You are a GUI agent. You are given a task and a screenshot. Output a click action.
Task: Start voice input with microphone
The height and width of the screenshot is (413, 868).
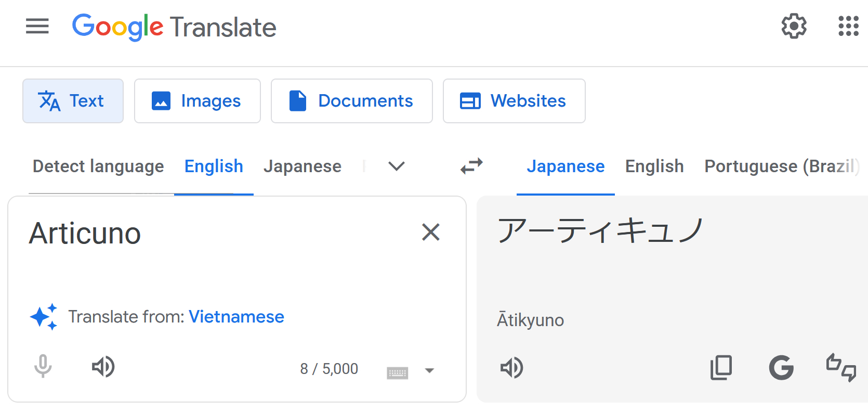point(43,367)
